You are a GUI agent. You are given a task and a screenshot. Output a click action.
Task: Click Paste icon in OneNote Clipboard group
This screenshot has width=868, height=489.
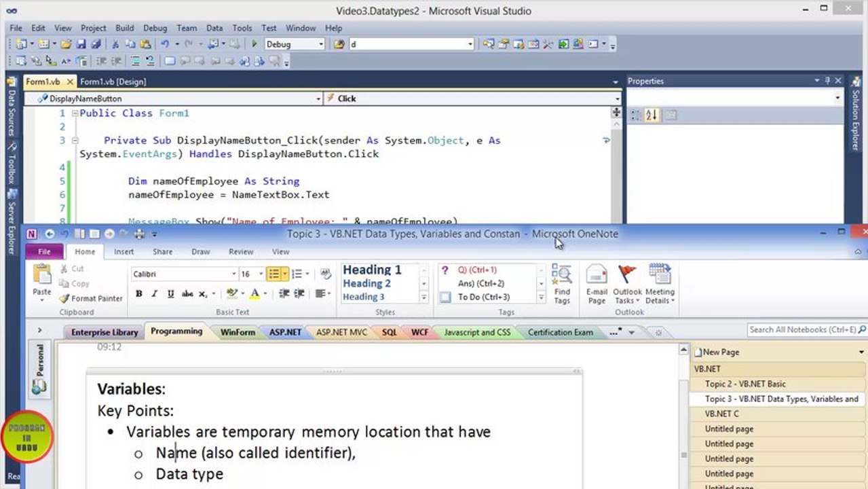click(42, 274)
